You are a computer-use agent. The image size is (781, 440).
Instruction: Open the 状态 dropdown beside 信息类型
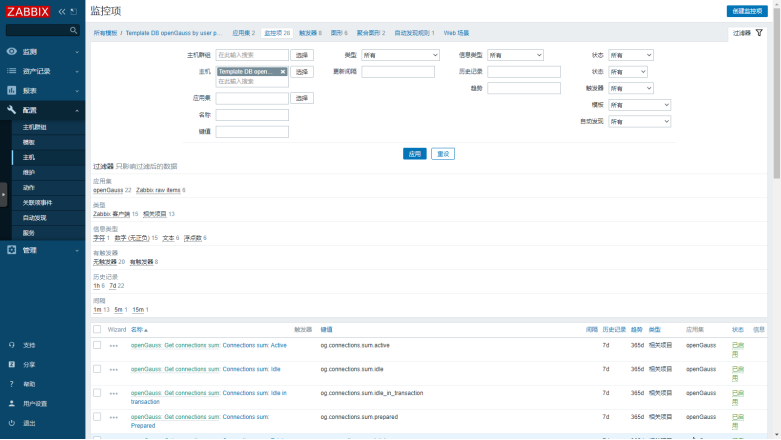point(631,55)
